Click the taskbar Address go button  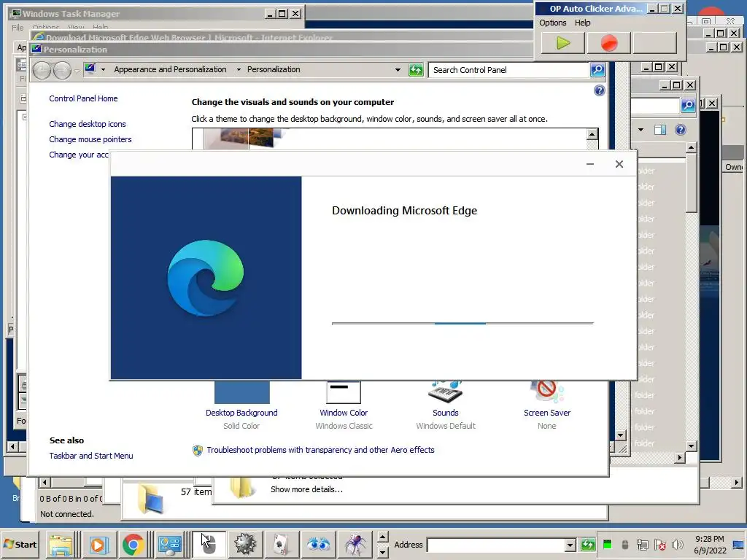(x=588, y=545)
